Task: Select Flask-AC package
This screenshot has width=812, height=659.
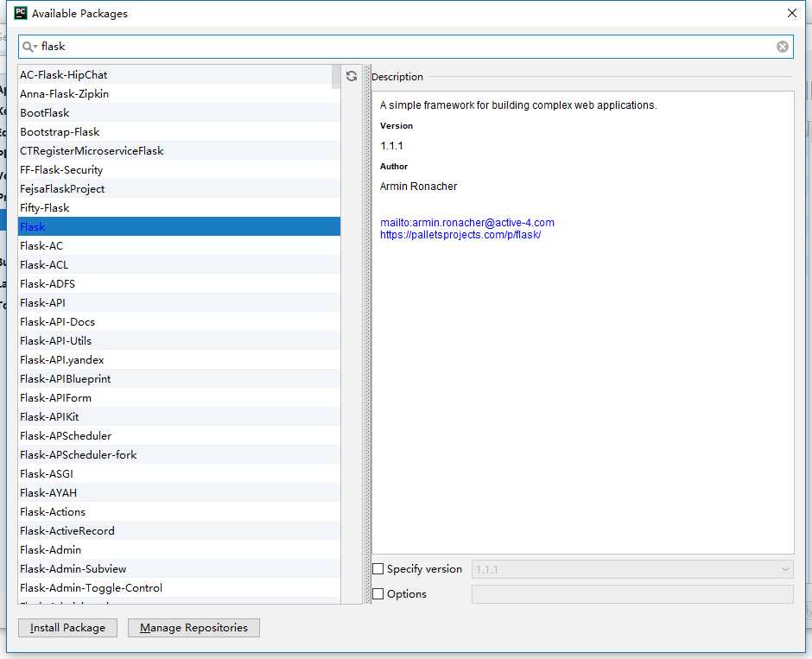Action: pyautogui.click(x=179, y=245)
